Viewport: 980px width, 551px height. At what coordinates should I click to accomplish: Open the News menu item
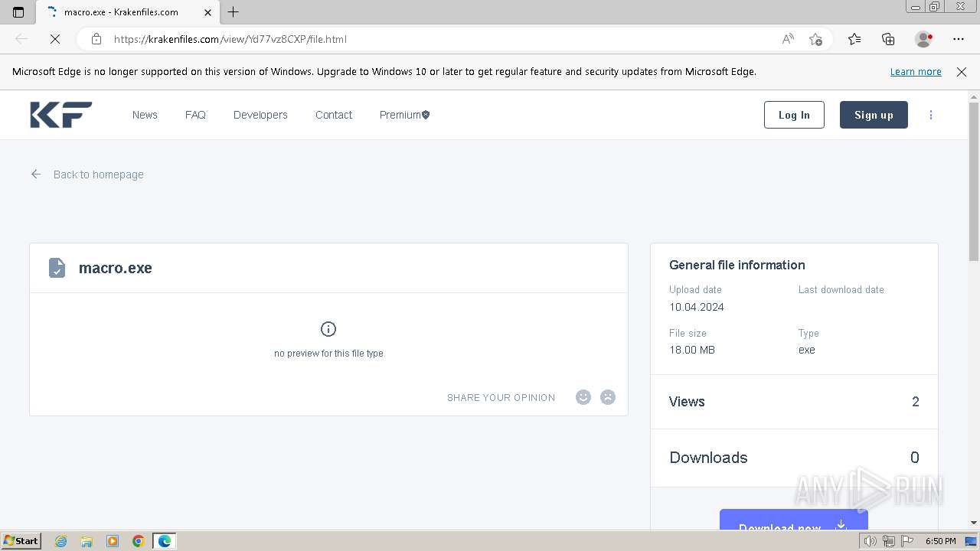[145, 115]
